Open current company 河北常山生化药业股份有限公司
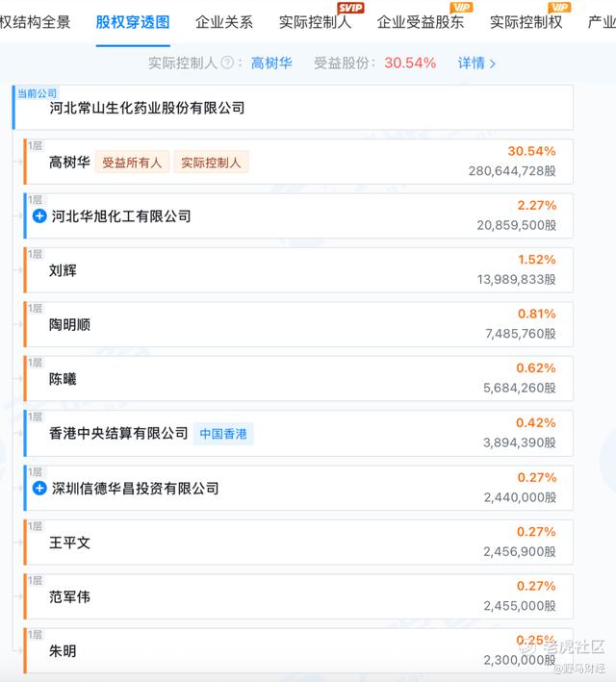The height and width of the screenshot is (682, 616). pos(147,109)
